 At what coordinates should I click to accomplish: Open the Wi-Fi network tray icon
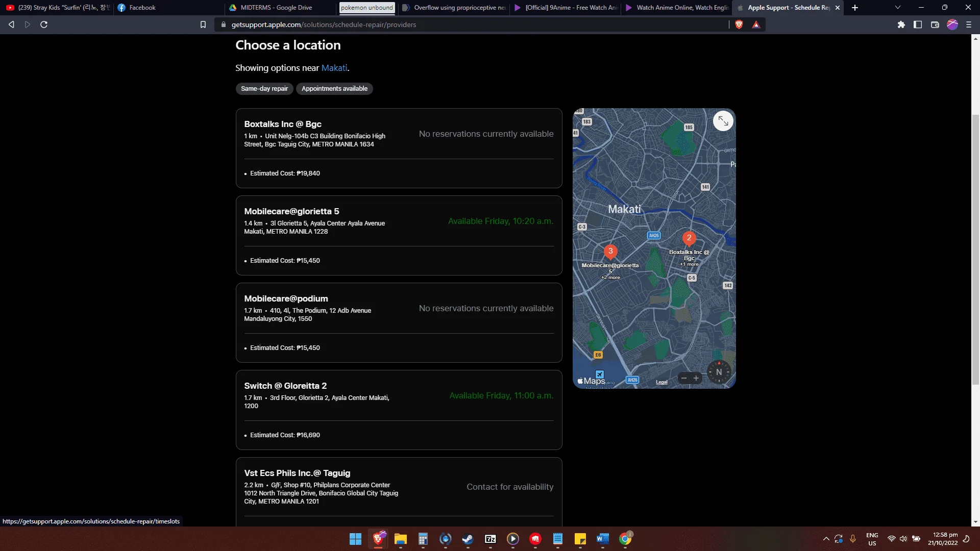891,539
